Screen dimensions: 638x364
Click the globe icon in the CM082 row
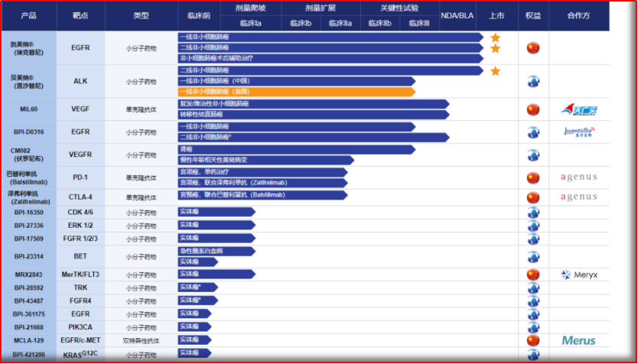point(533,155)
